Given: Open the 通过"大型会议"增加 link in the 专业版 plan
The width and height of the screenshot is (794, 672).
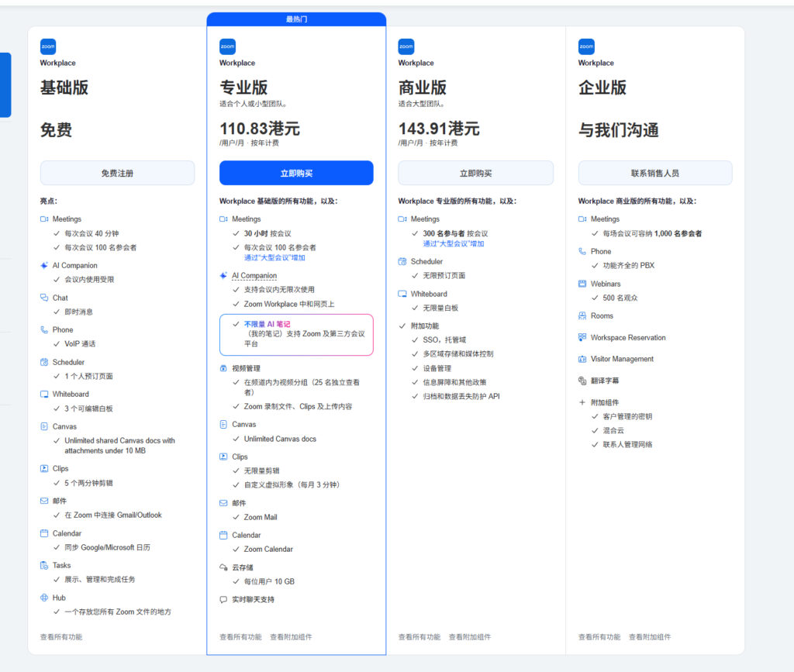Looking at the screenshot, I should pos(274,257).
